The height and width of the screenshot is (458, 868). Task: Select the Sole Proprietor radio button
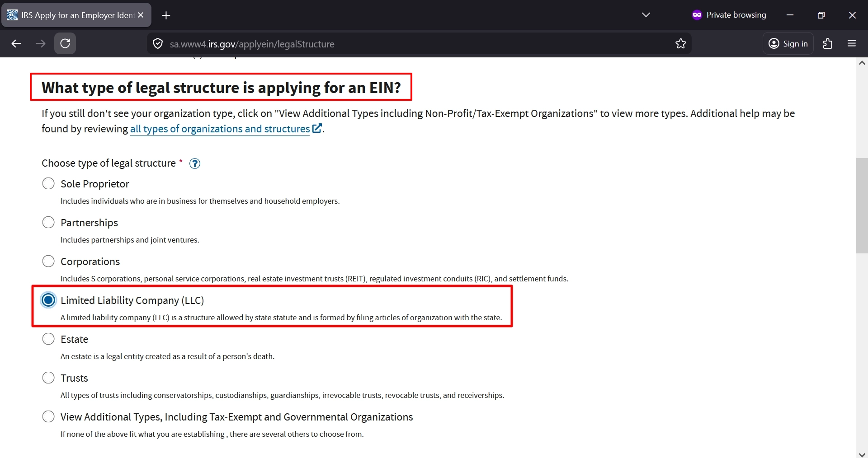pyautogui.click(x=48, y=184)
